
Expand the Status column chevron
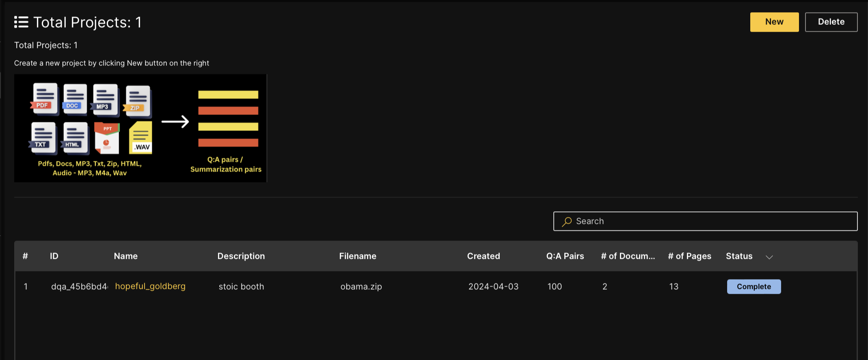769,257
